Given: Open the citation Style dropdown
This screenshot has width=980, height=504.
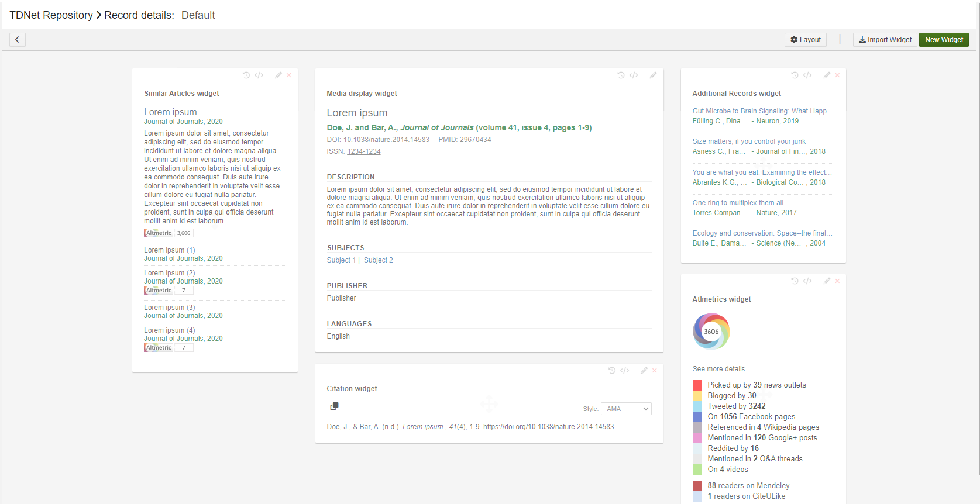Looking at the screenshot, I should [x=626, y=409].
